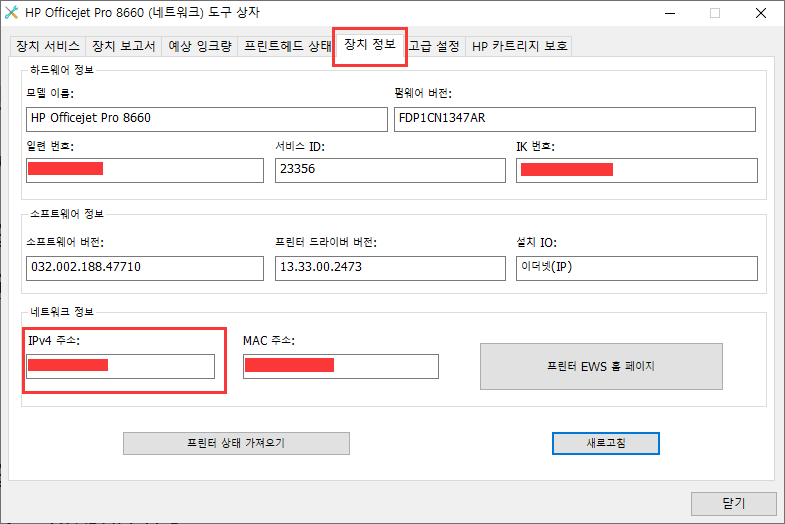Switch to the HP 카트리지 보호 tab
Screen dimensions: 785x524
point(519,47)
